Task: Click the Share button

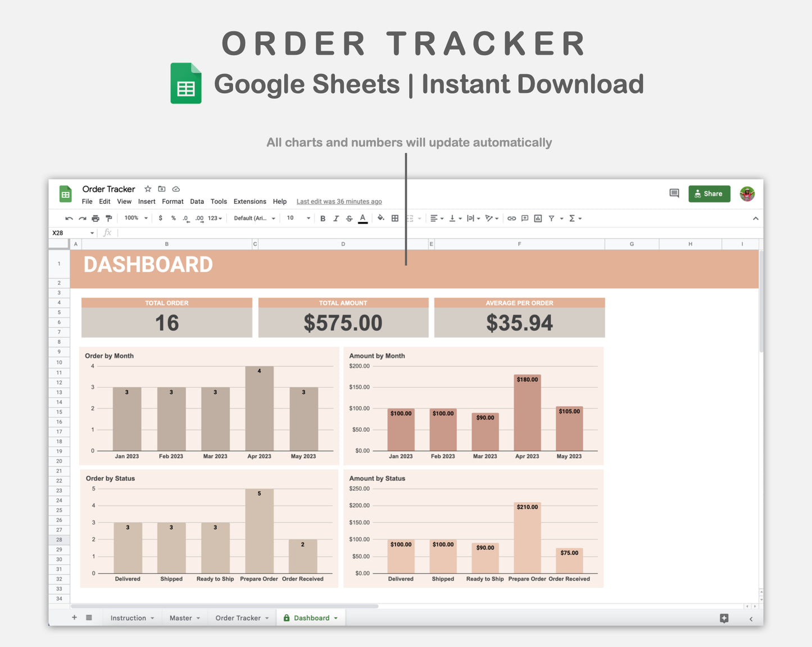Action: point(709,194)
